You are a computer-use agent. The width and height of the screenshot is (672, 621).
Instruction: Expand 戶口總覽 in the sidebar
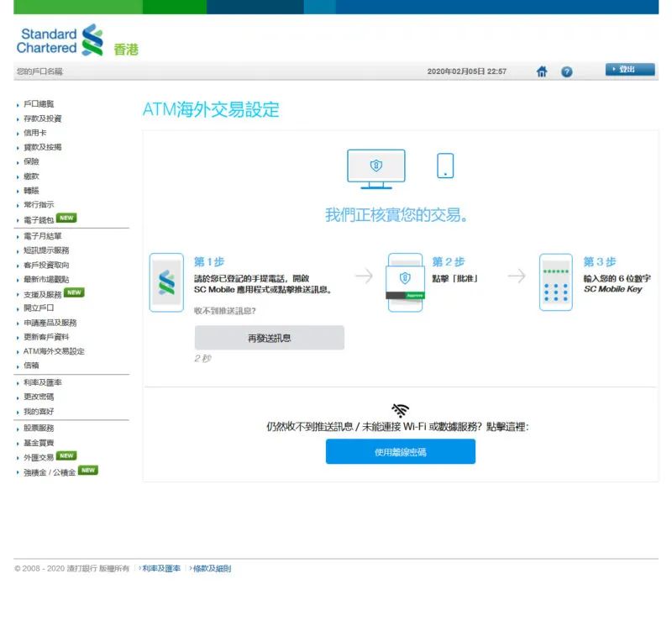pos(39,104)
